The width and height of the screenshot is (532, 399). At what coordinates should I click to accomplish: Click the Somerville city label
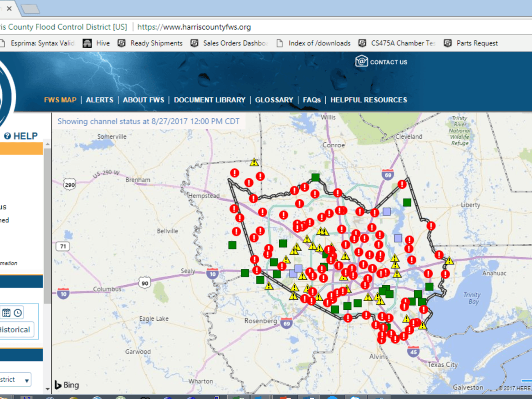pyautogui.click(x=112, y=136)
